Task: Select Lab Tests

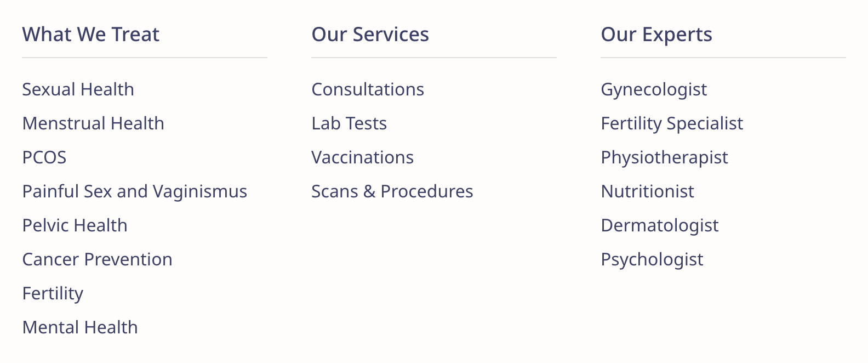Action: [x=349, y=123]
